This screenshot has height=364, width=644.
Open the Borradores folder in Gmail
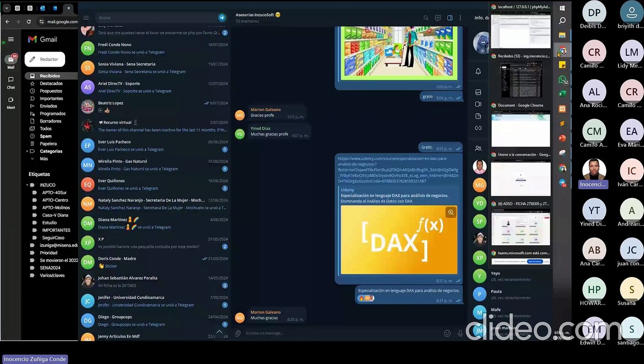coord(52,121)
